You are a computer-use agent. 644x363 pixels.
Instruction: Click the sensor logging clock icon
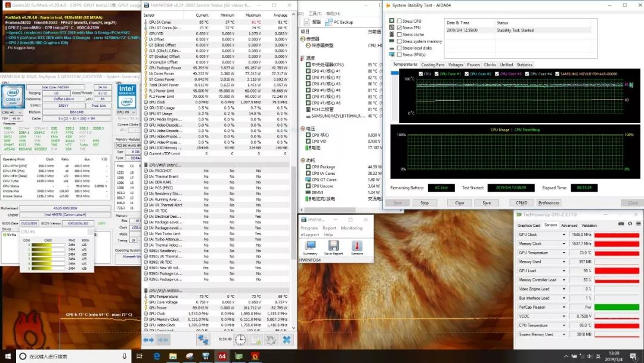point(240,339)
